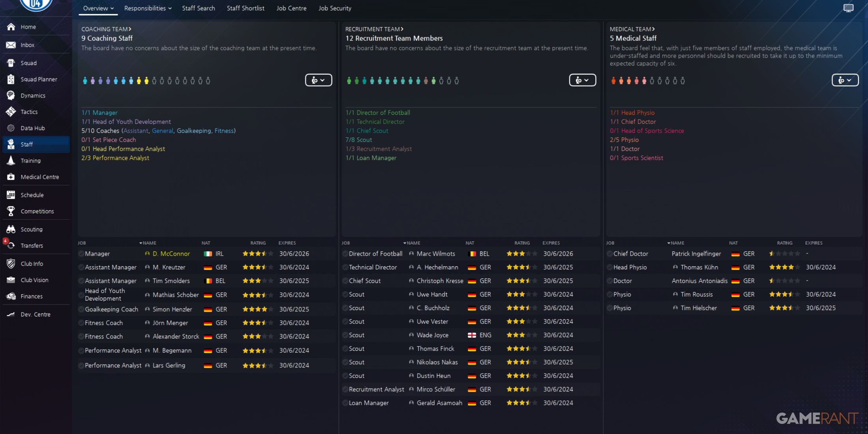Tick the selector for Chief Doctor row
Viewport: 868px width, 434px height.
[610, 254]
